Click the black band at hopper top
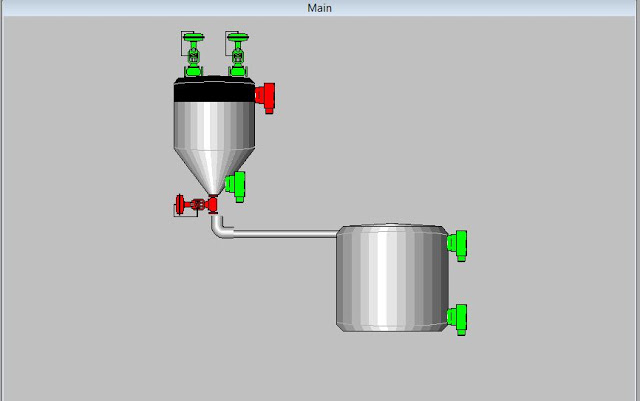This screenshot has width=640, height=401. [215, 92]
